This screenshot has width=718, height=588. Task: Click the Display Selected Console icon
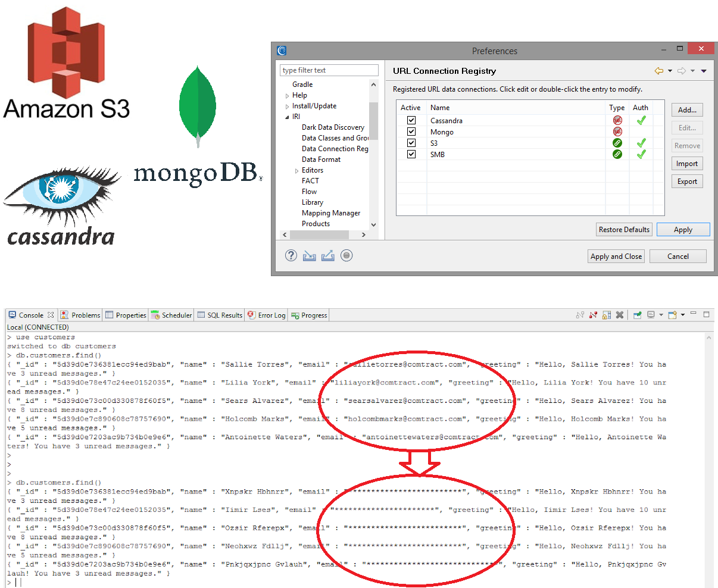[x=651, y=315]
